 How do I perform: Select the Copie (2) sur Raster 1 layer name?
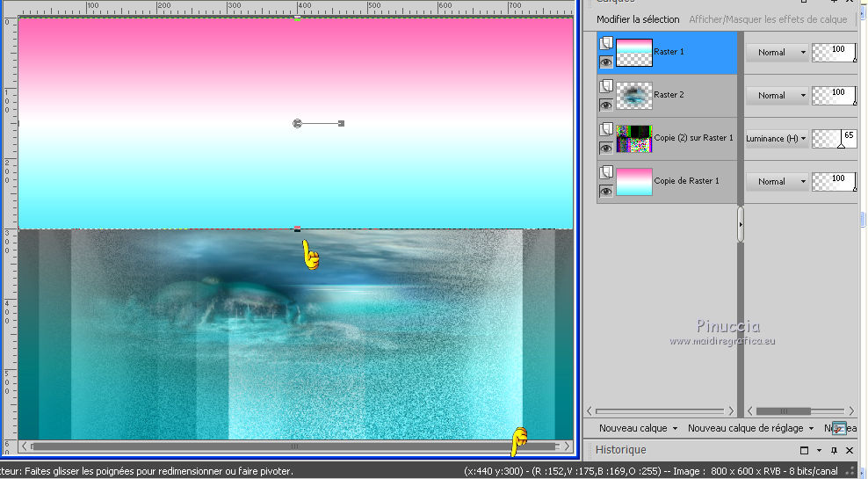(694, 138)
